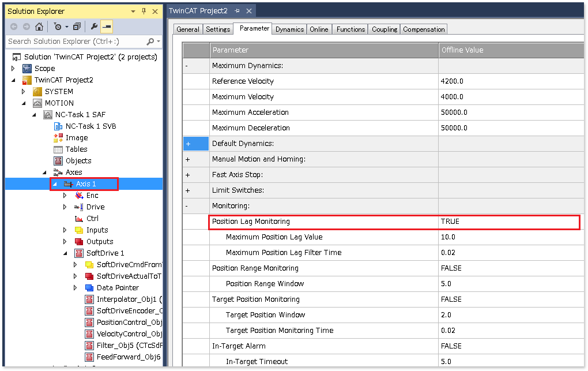
Task: Select the MOTION node icon
Action: point(37,103)
